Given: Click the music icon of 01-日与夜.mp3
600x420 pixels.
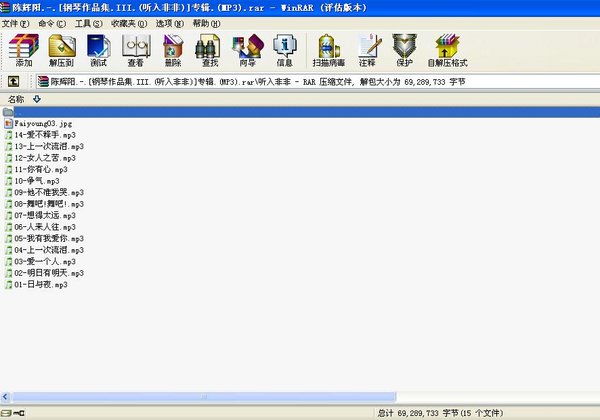Looking at the screenshot, I should click(8, 285).
